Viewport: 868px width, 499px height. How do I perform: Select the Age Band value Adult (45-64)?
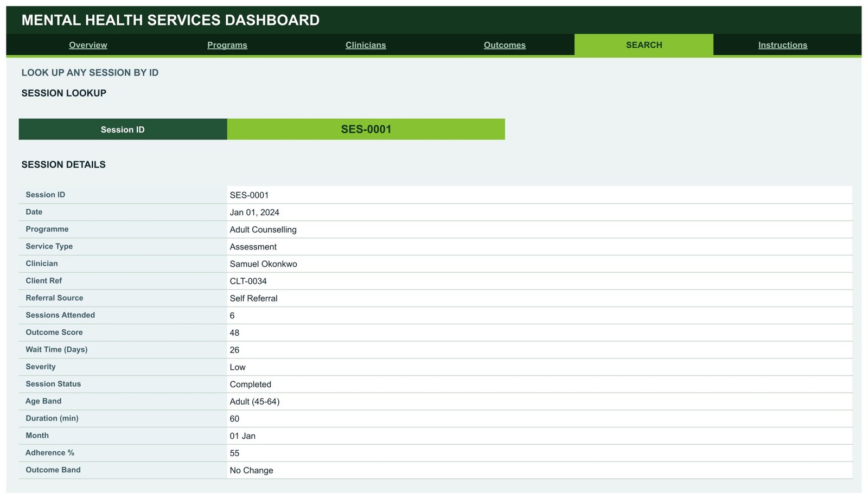click(x=254, y=402)
